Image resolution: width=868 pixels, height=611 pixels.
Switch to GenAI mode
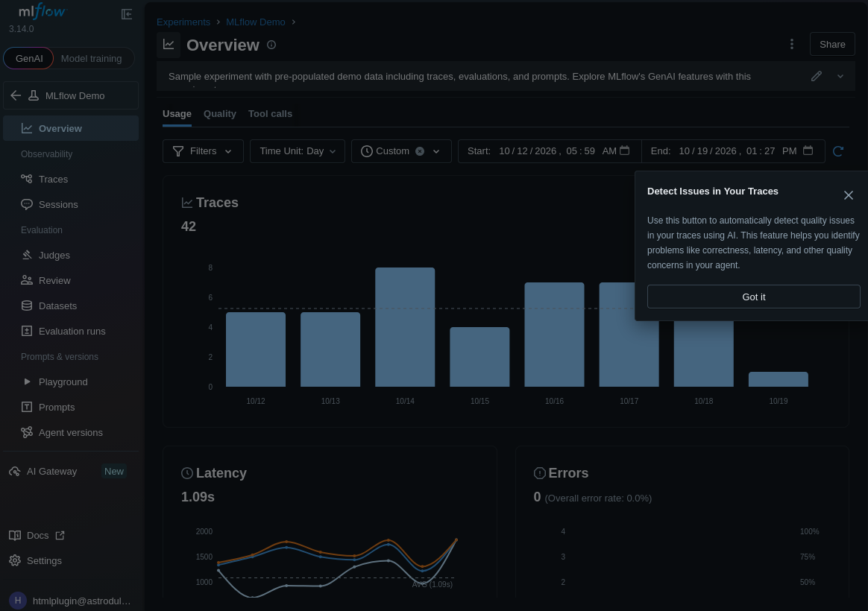[29, 59]
